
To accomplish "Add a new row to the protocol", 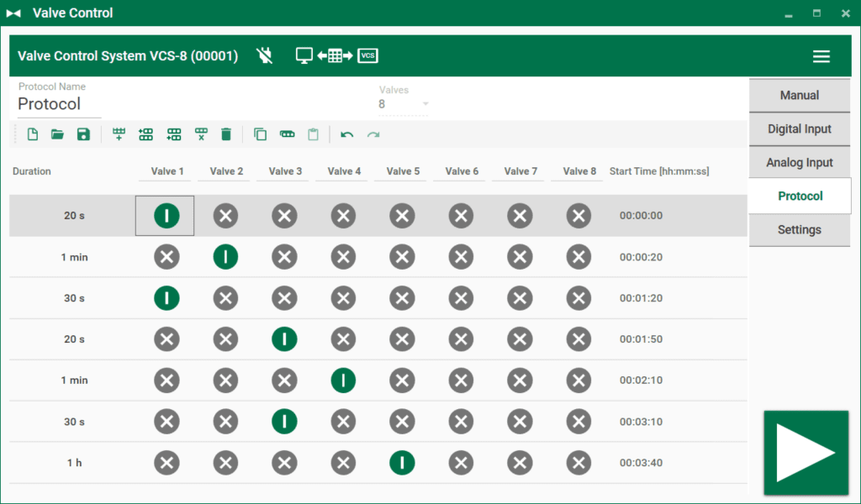I will (119, 134).
